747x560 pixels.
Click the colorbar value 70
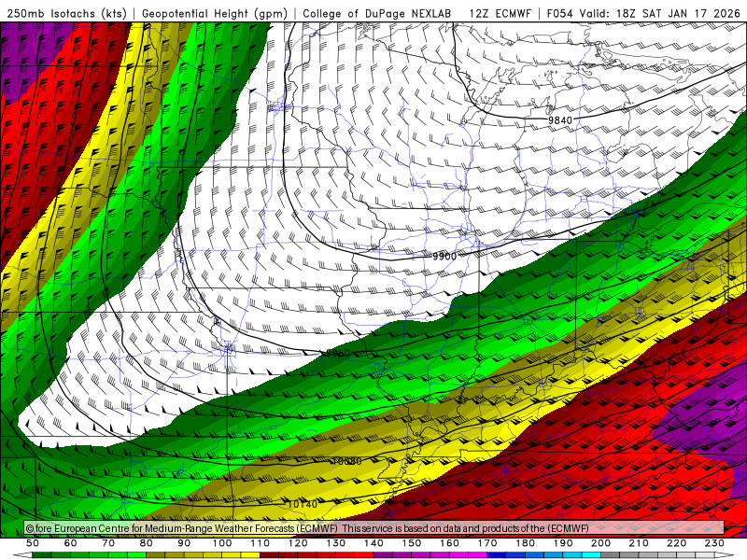[x=108, y=543]
